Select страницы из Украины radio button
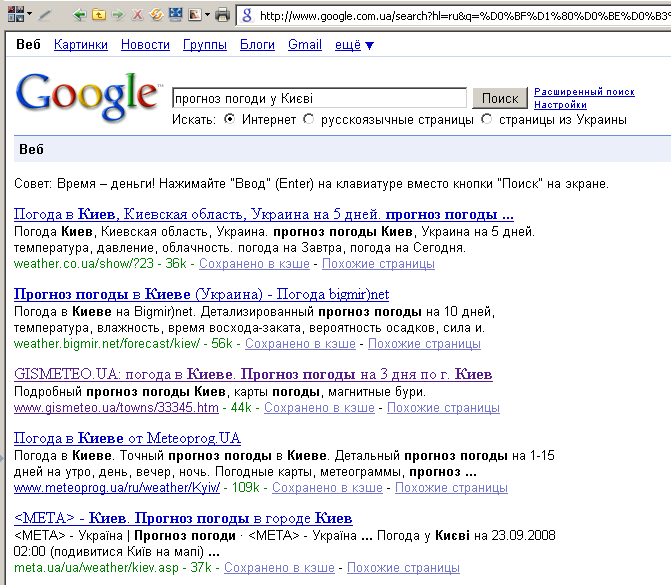This screenshot has height=585, width=671. (x=486, y=119)
